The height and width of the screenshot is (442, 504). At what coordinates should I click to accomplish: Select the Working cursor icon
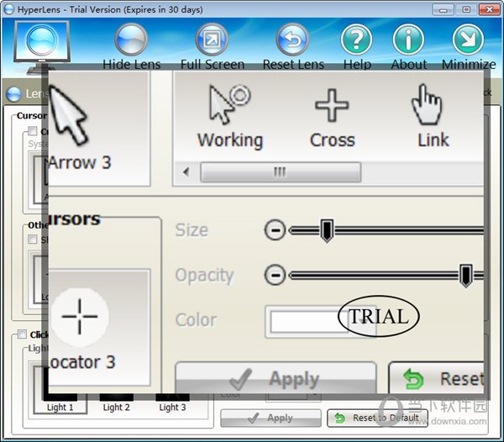click(229, 104)
